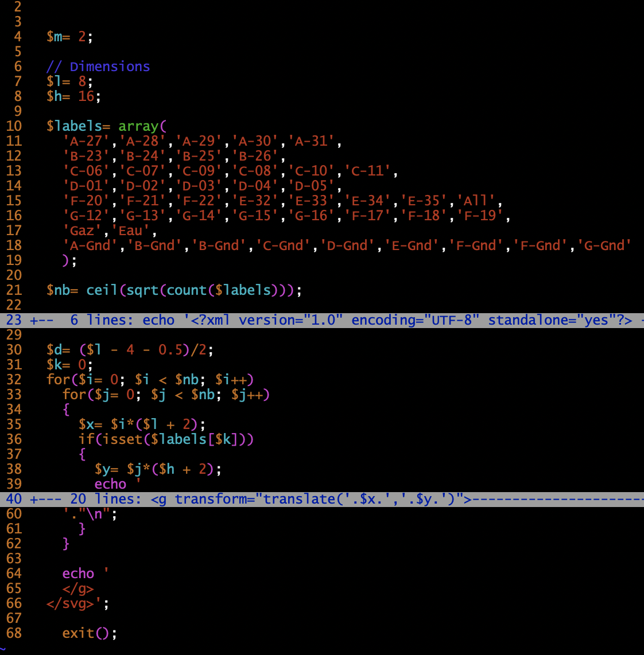Click the '$d' variable on line 30

tap(55, 350)
